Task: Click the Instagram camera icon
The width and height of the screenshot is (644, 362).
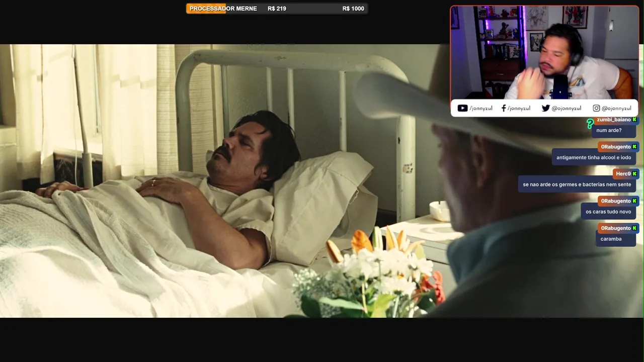Action: coord(596,108)
